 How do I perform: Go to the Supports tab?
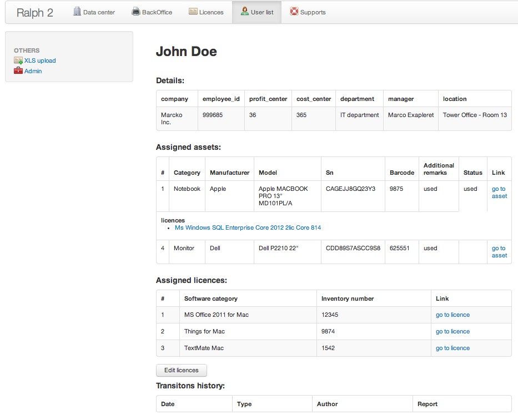(x=313, y=12)
